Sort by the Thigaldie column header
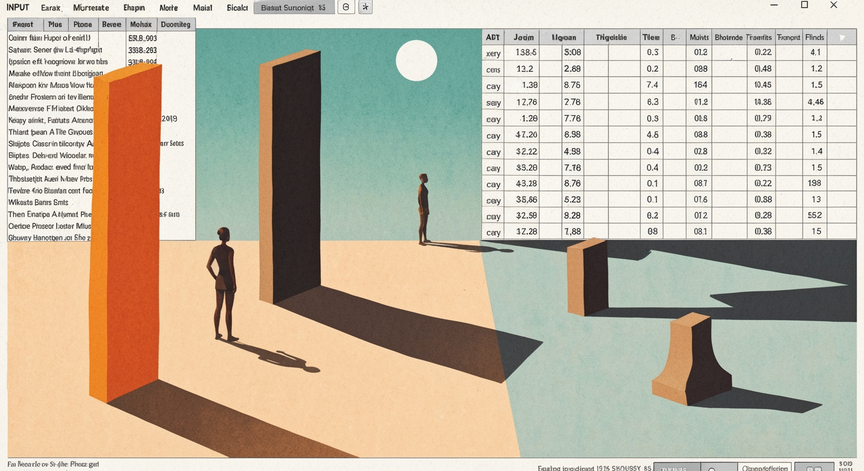Viewport: 864px width, 471px height. 611,37
